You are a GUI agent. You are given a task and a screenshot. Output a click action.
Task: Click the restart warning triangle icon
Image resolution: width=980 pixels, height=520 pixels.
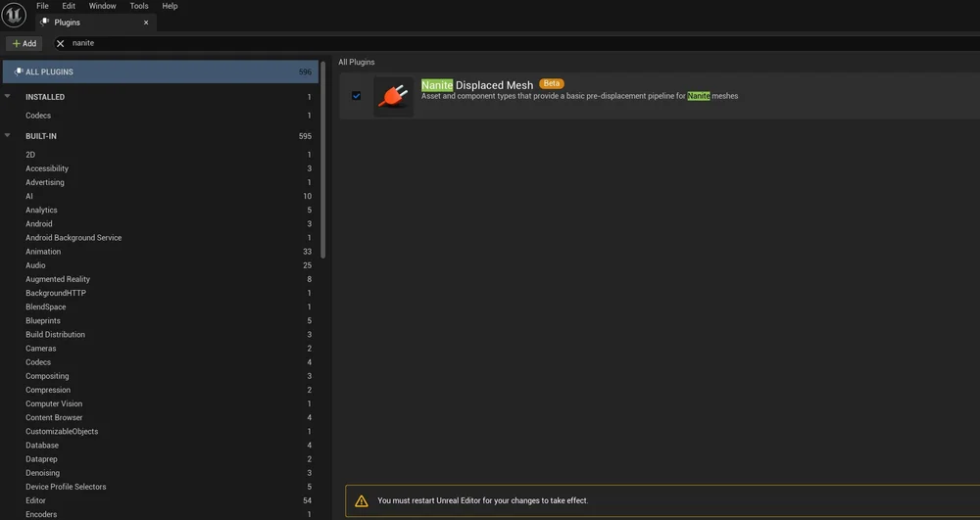point(362,500)
